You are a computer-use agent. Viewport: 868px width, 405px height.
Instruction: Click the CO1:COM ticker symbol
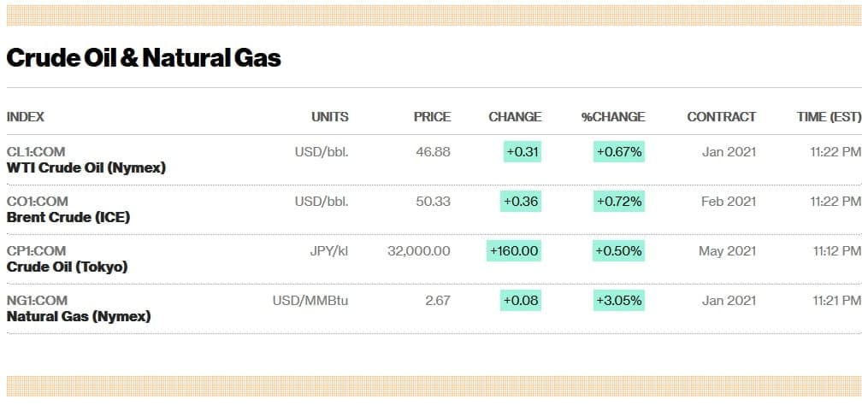(x=38, y=202)
